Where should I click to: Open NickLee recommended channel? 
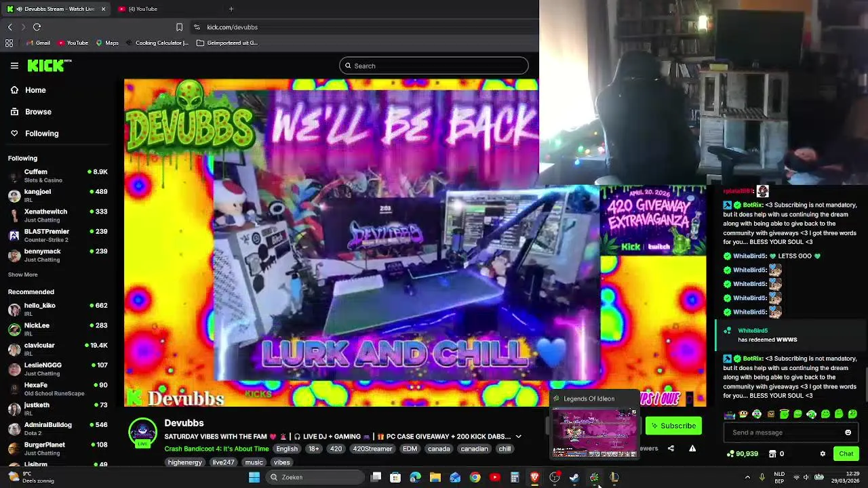pyautogui.click(x=58, y=329)
